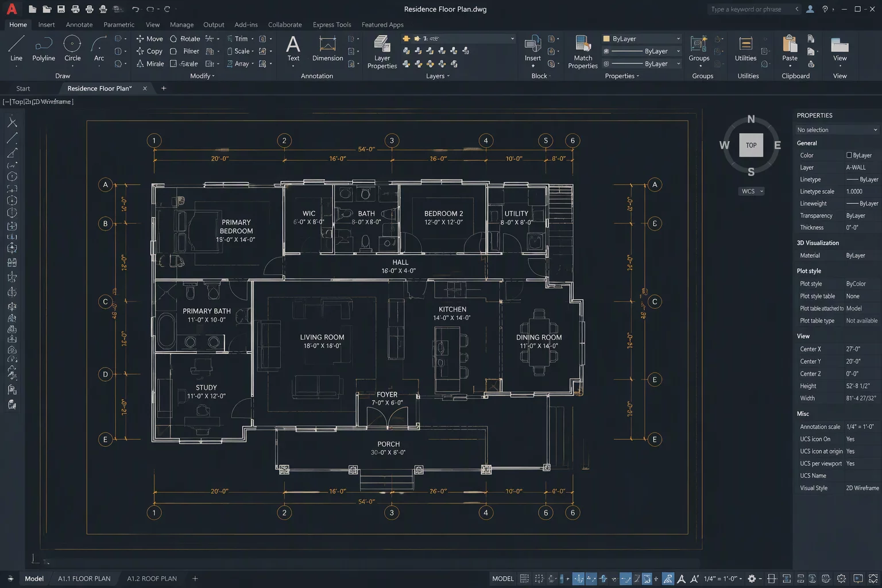Viewport: 882px width, 588px height.
Task: Open the annotation scale 1/4" = 1'-0" dropdown
Action: pyautogui.click(x=722, y=578)
